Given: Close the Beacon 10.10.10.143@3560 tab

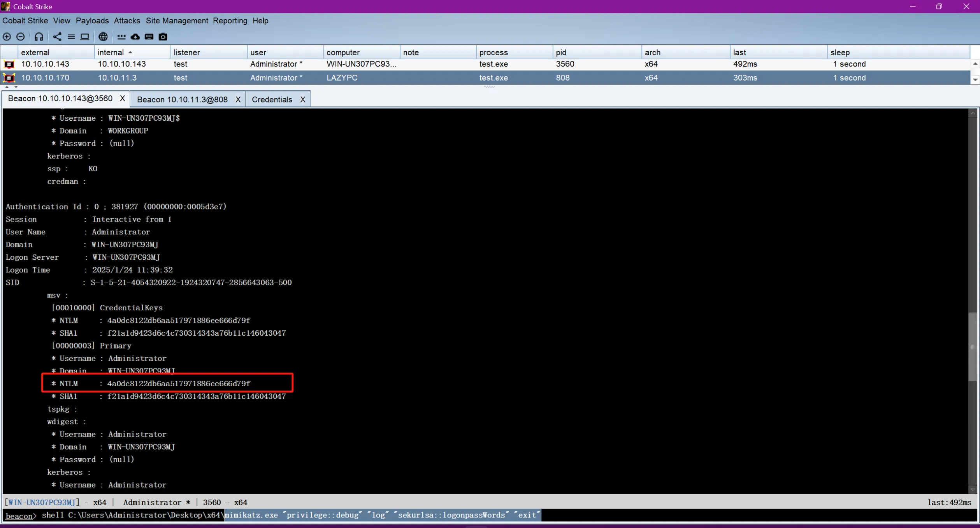Looking at the screenshot, I should (122, 99).
